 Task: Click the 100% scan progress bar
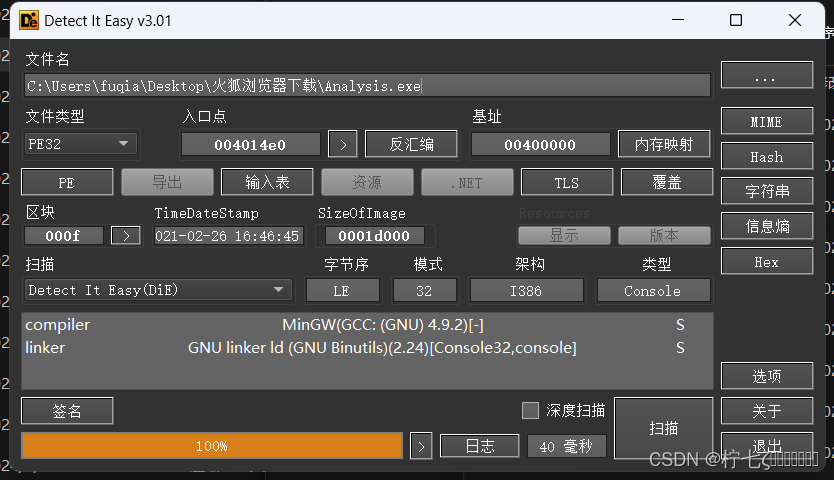212,445
